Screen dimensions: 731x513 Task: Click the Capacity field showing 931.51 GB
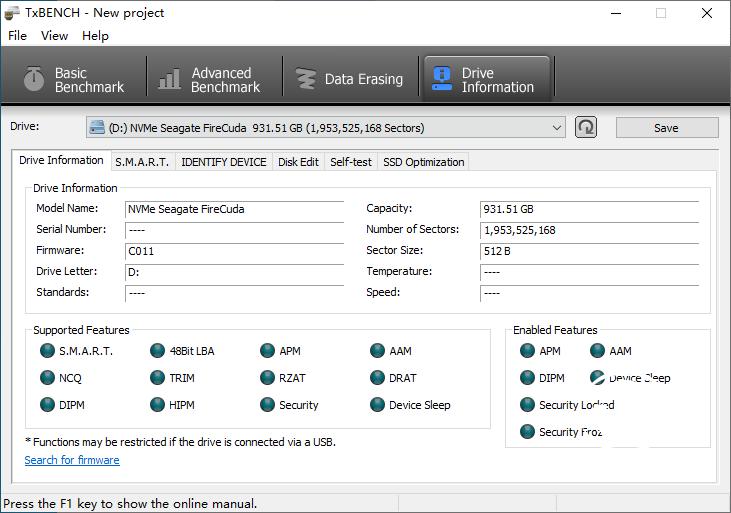[589, 209]
